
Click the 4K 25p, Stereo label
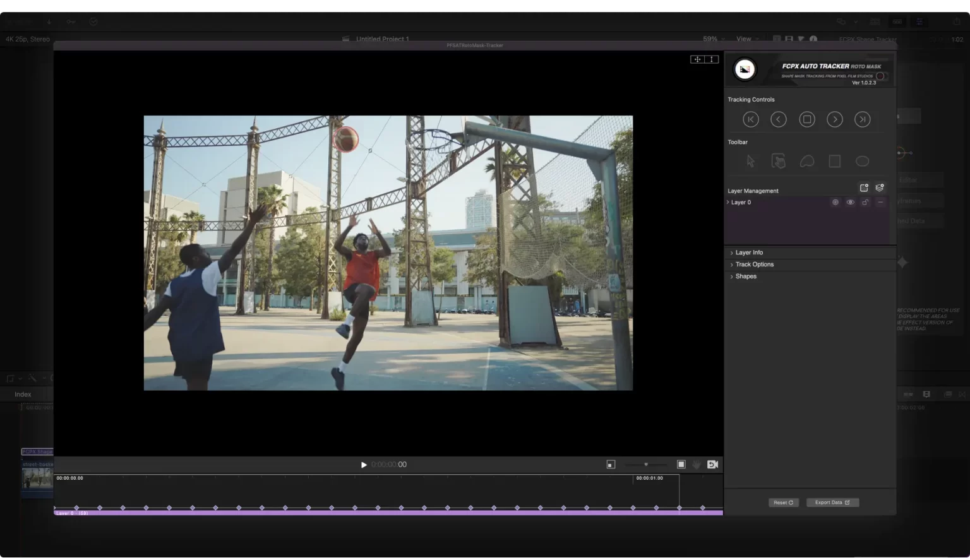pos(28,39)
